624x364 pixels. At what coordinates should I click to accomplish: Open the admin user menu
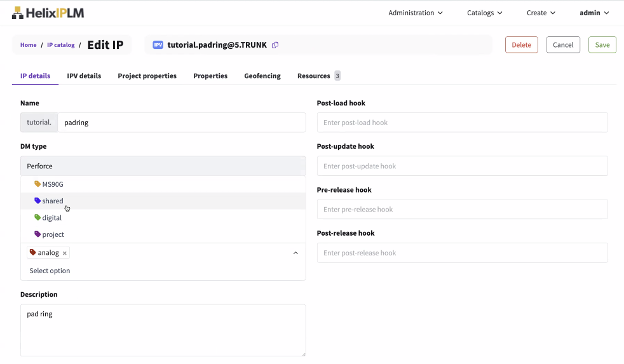coord(594,13)
